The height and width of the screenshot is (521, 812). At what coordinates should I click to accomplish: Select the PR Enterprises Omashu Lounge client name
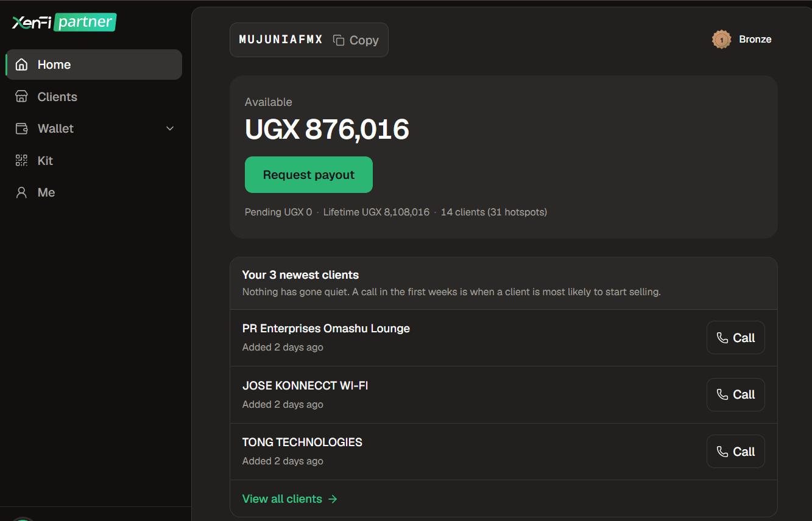tap(327, 329)
